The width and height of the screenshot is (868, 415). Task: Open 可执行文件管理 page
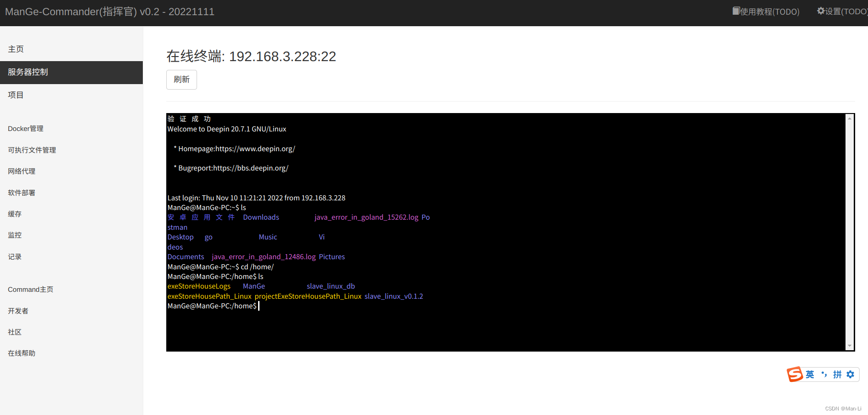(x=32, y=150)
